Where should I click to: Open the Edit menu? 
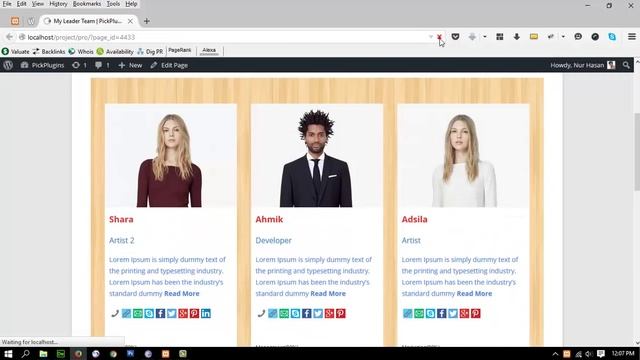point(21,4)
